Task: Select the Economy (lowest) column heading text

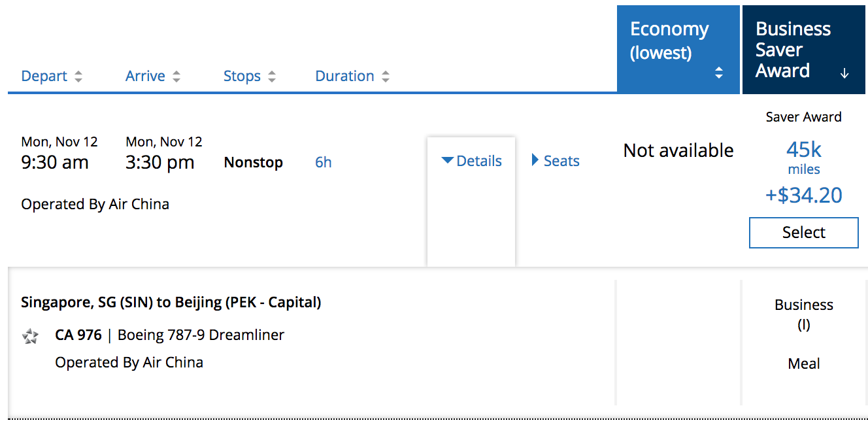Action: [x=669, y=40]
